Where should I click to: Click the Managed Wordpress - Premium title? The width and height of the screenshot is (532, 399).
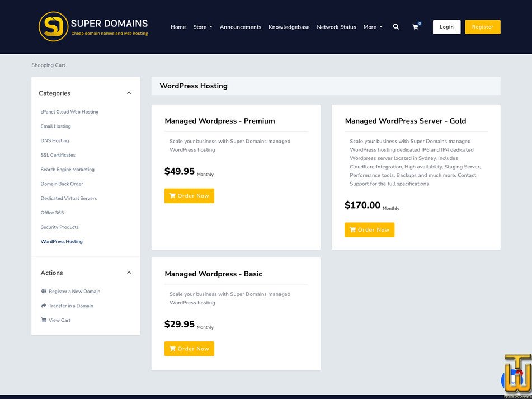[x=220, y=121]
